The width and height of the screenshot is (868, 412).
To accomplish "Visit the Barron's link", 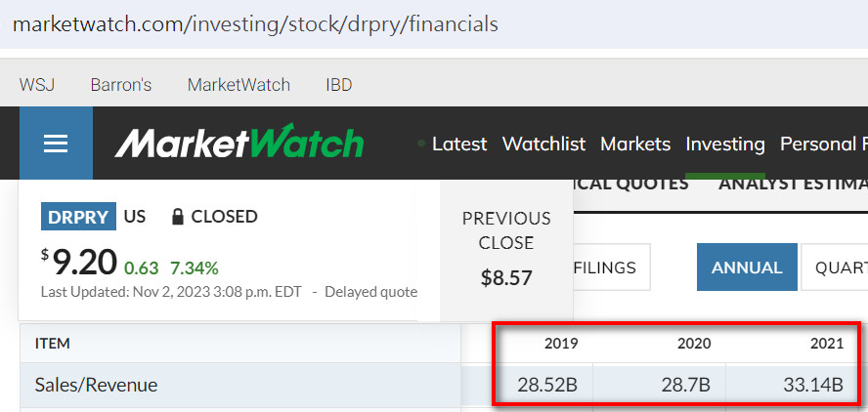I will 121,85.
